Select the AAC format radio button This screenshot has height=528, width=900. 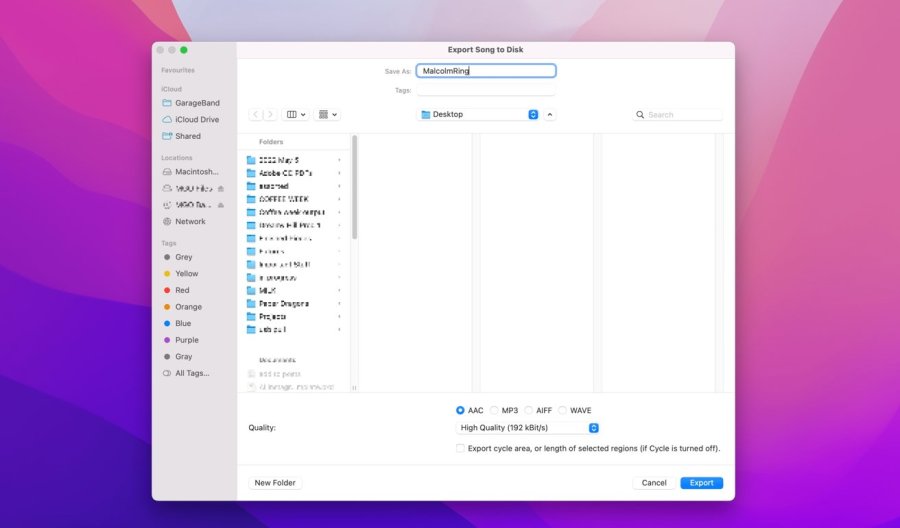[x=460, y=410]
